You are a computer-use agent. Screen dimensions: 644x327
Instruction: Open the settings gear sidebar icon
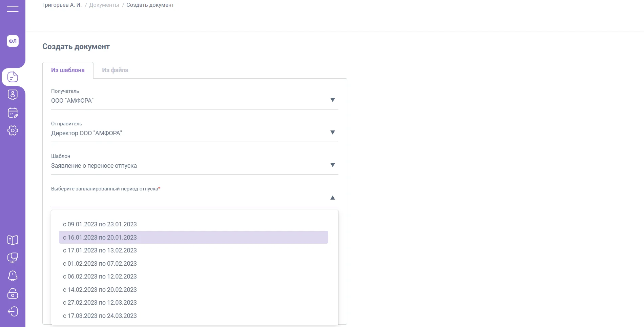point(13,130)
